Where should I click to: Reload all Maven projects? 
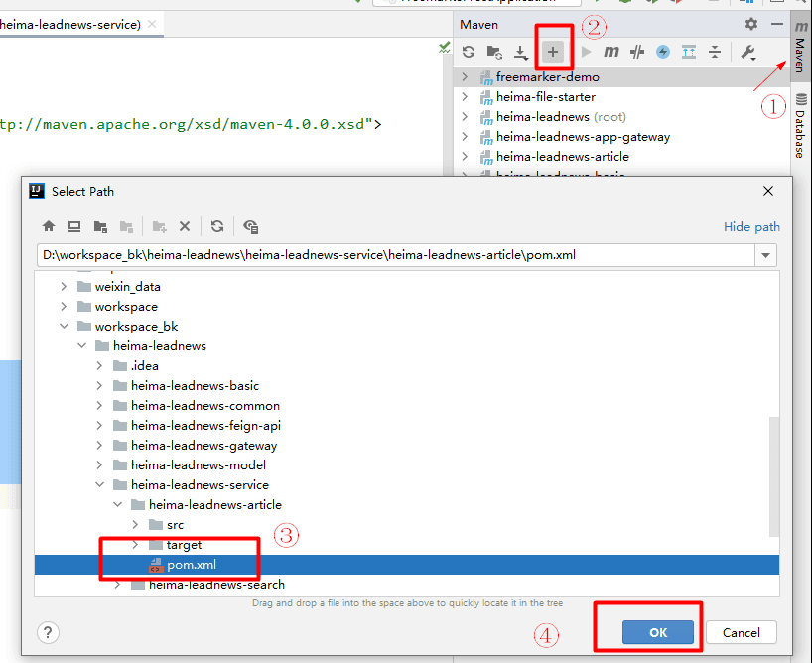coord(469,52)
